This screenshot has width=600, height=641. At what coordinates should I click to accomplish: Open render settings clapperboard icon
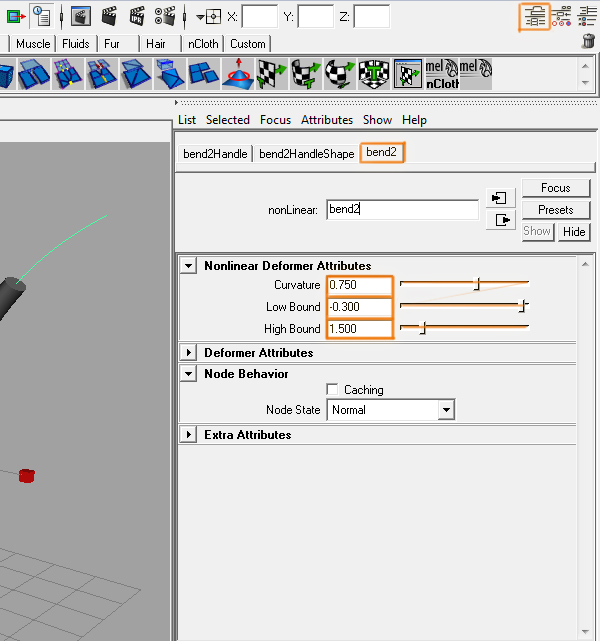[x=164, y=16]
